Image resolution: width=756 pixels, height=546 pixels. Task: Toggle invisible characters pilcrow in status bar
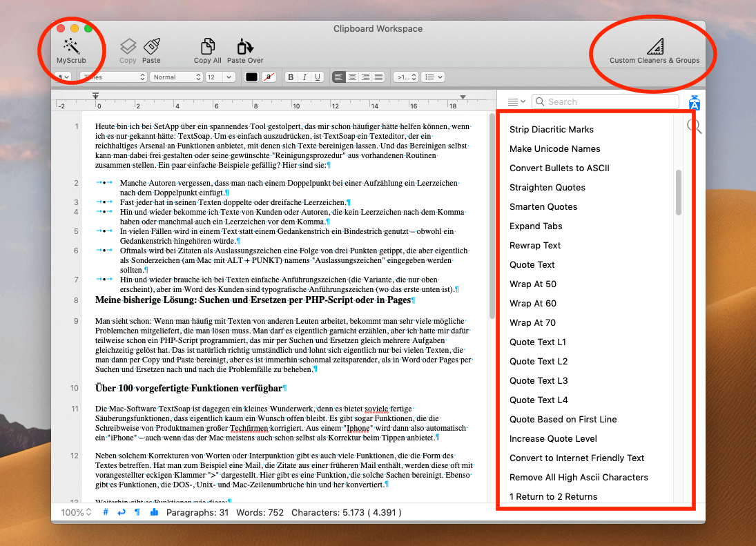click(137, 512)
